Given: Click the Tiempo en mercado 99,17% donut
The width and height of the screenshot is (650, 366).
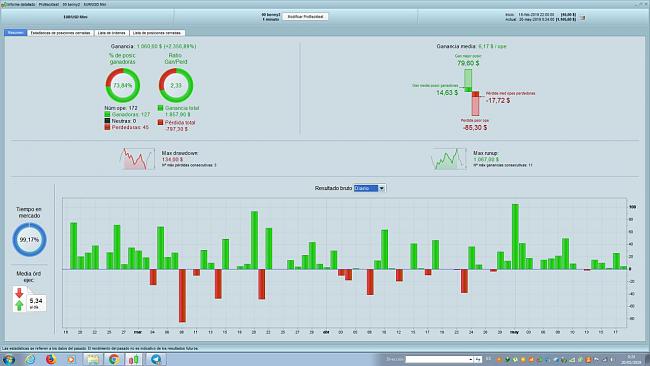Looking at the screenshot, I should pyautogui.click(x=29, y=240).
